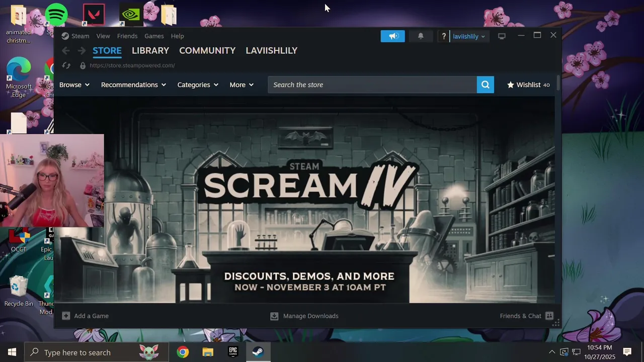Click the Steam announcements megaphone button
The width and height of the screenshot is (644, 362).
tap(393, 36)
